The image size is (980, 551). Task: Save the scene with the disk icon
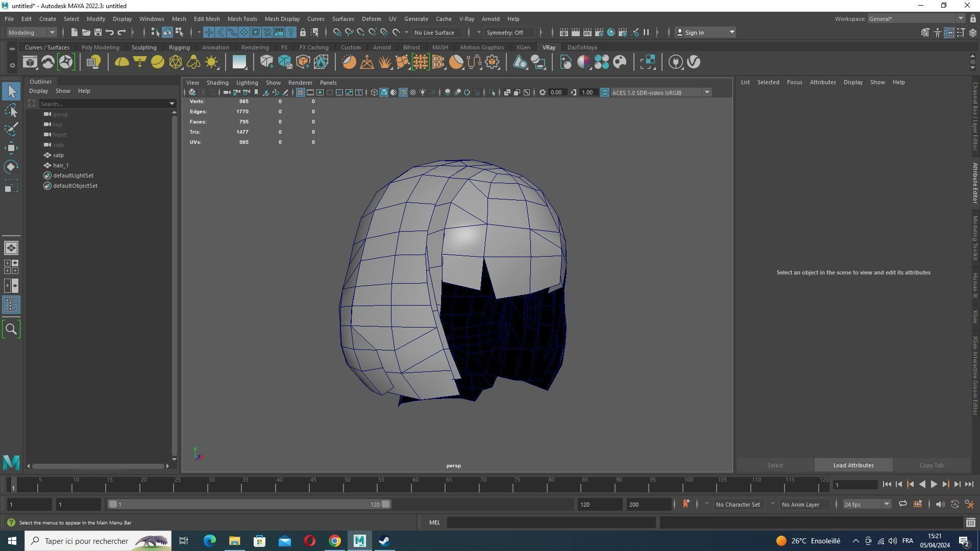(97, 32)
